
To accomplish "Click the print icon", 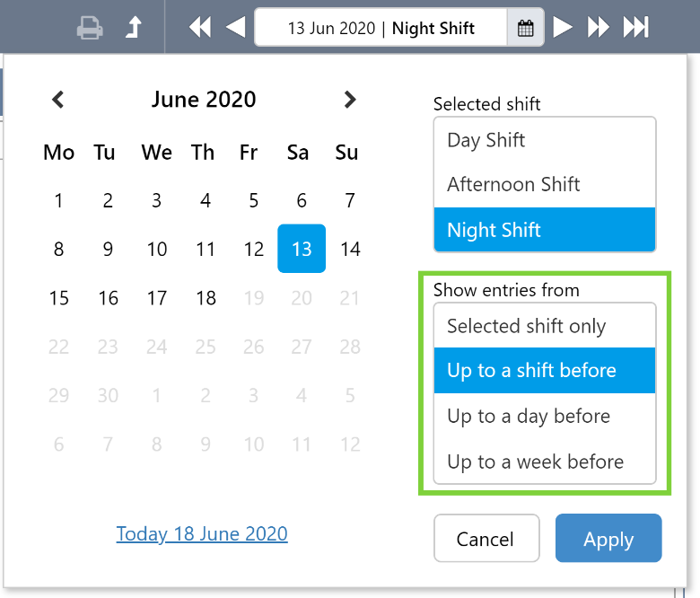I will coord(90,28).
